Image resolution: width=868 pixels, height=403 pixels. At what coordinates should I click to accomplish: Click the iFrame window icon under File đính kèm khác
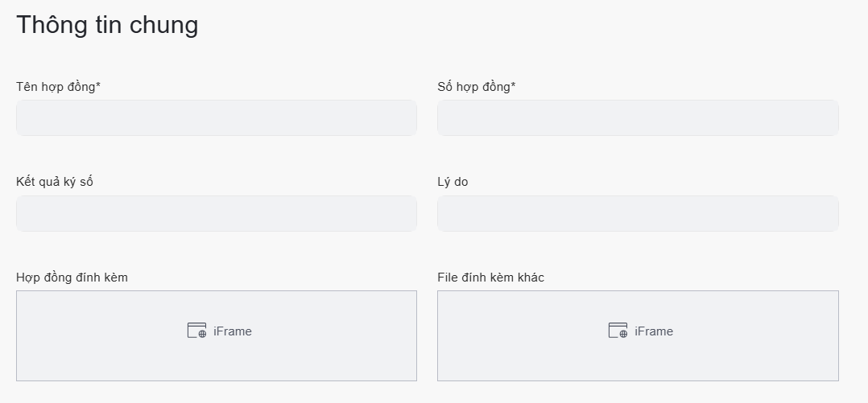[x=618, y=331]
